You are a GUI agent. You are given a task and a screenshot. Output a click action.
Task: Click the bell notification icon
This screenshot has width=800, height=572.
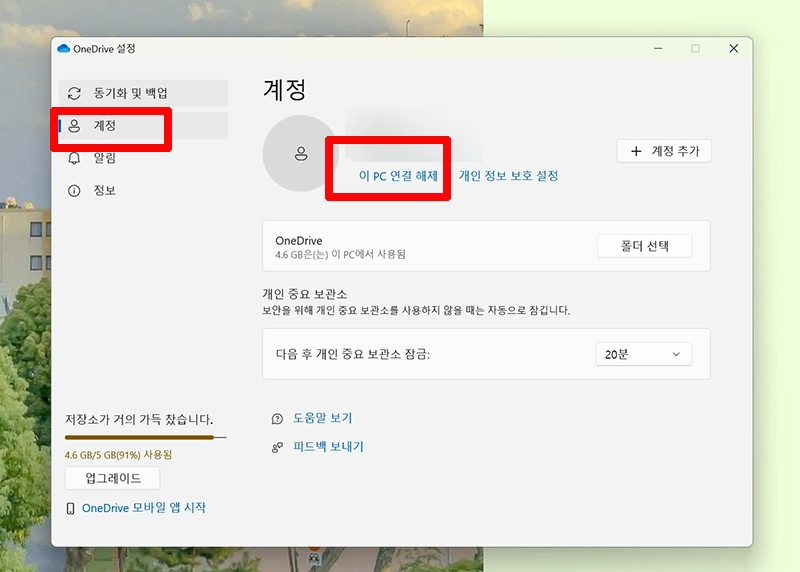point(74,158)
